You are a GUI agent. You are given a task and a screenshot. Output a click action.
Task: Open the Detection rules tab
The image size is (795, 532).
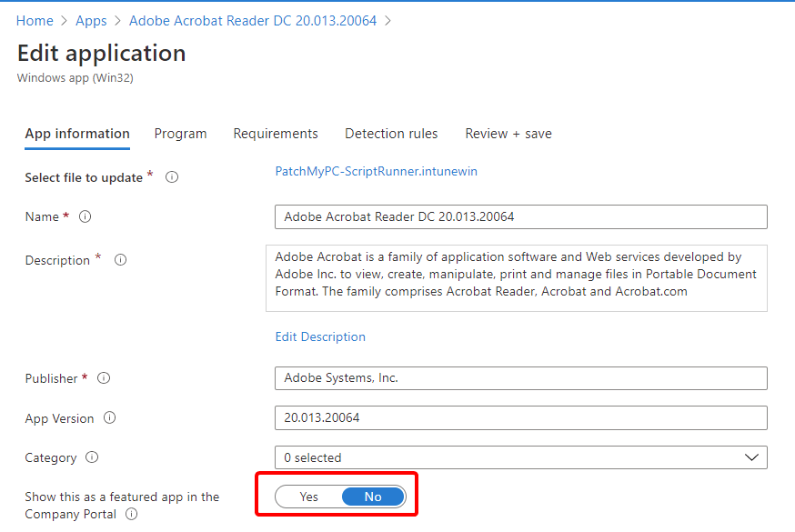pyautogui.click(x=391, y=134)
